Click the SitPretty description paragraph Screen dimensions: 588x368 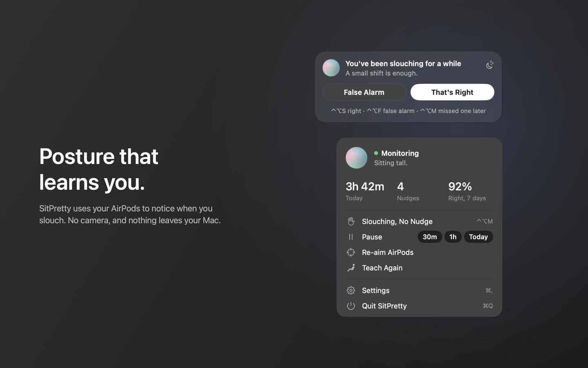[x=130, y=214]
